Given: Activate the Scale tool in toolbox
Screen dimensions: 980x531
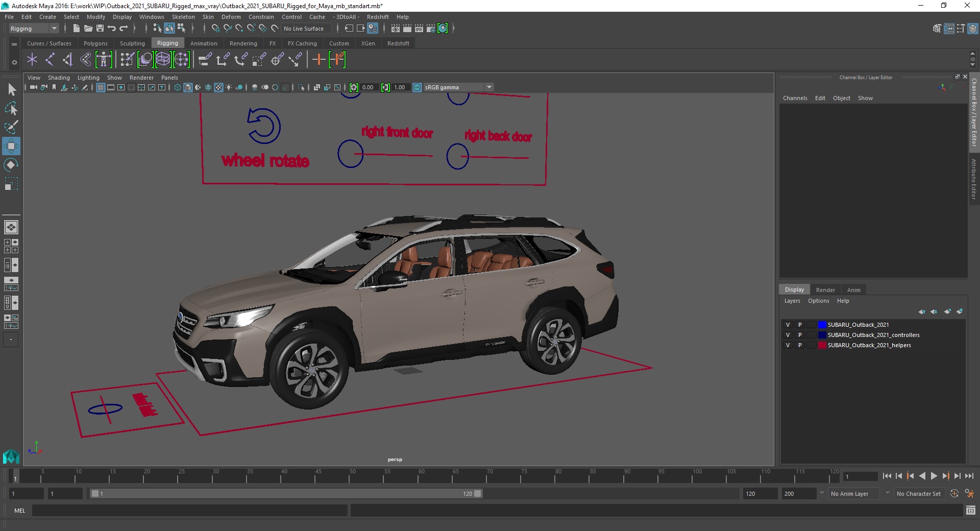Looking at the screenshot, I should 11,184.
